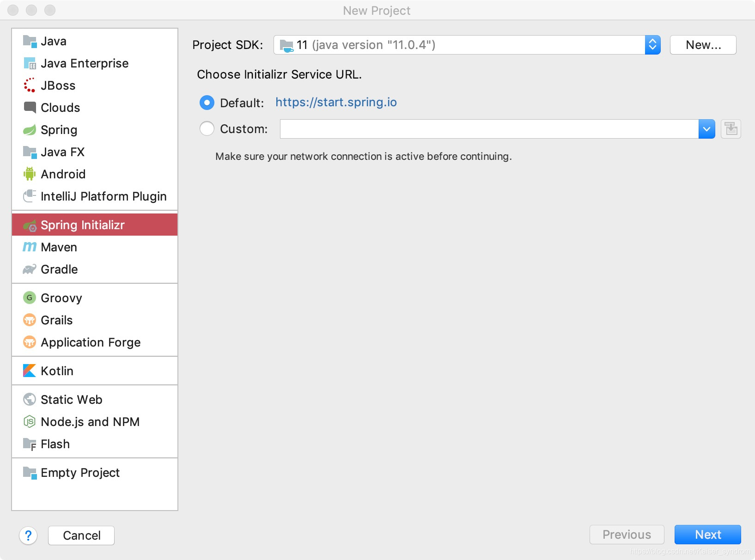Select Kotlin project type
Image resolution: width=755 pixels, height=560 pixels.
click(x=95, y=371)
